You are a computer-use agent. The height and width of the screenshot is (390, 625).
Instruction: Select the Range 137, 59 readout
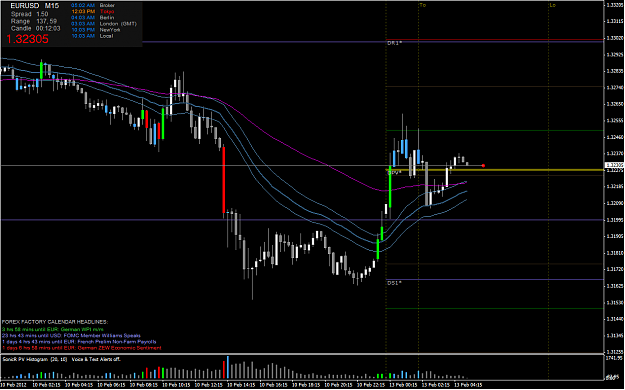pos(34,21)
